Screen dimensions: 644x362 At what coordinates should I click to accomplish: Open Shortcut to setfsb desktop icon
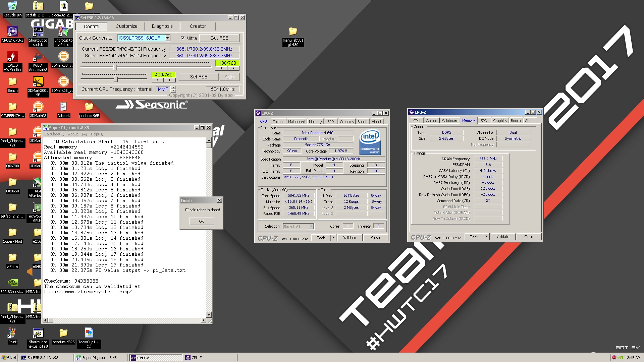coord(38,36)
